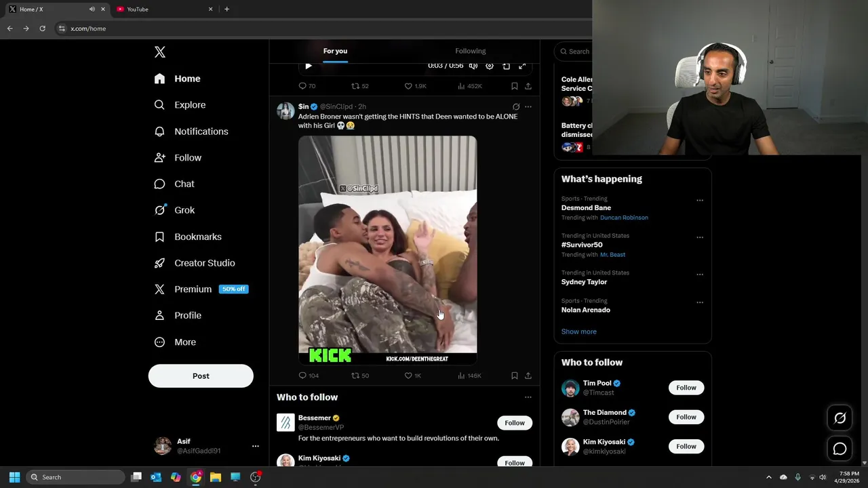Show more trending topics
This screenshot has height=488, width=868.
(x=578, y=331)
